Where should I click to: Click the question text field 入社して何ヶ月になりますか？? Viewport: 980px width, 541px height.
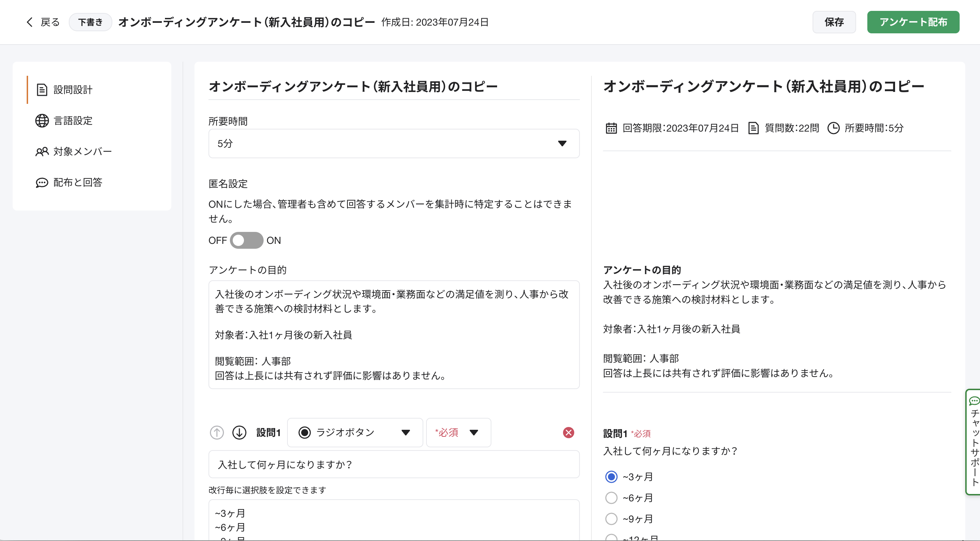click(x=394, y=464)
